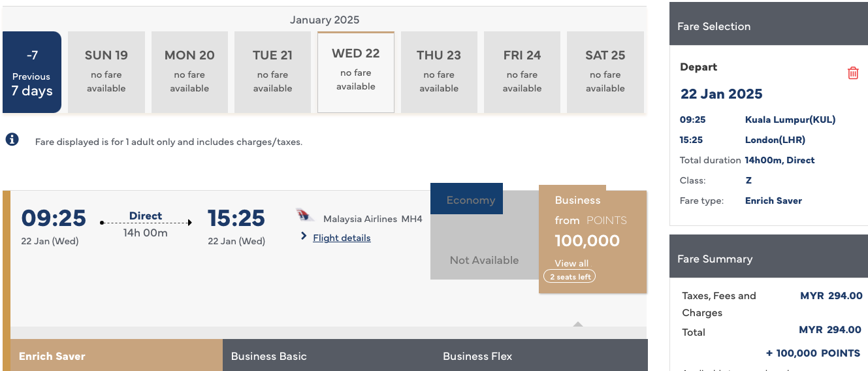This screenshot has width=868, height=371.
Task: Delete the selected departure fare with trash icon
Action: coord(853,73)
